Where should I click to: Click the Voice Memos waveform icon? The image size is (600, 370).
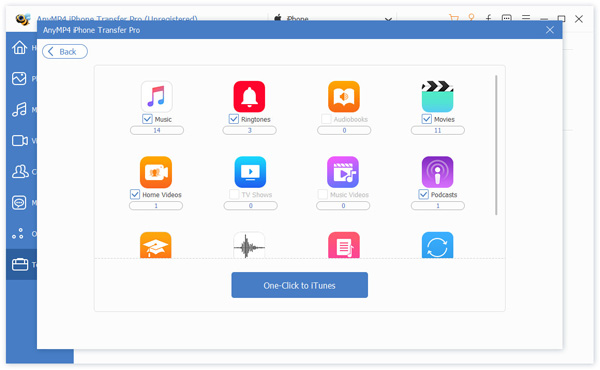pos(249,245)
